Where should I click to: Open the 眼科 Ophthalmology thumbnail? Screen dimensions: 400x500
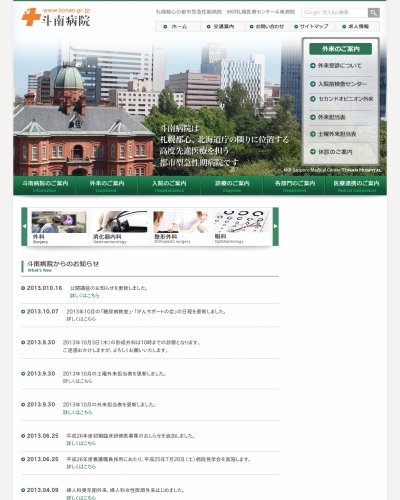242,227
